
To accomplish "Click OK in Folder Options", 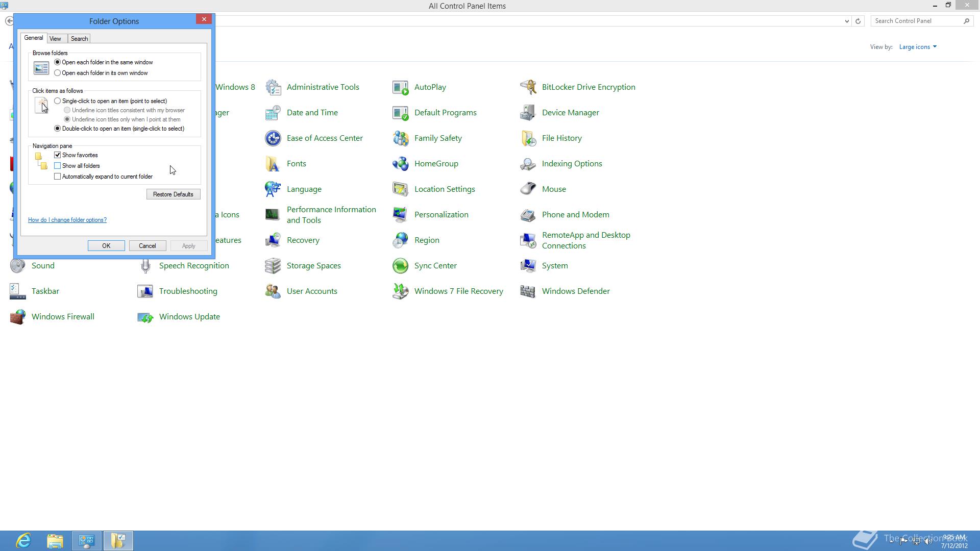I will click(106, 246).
